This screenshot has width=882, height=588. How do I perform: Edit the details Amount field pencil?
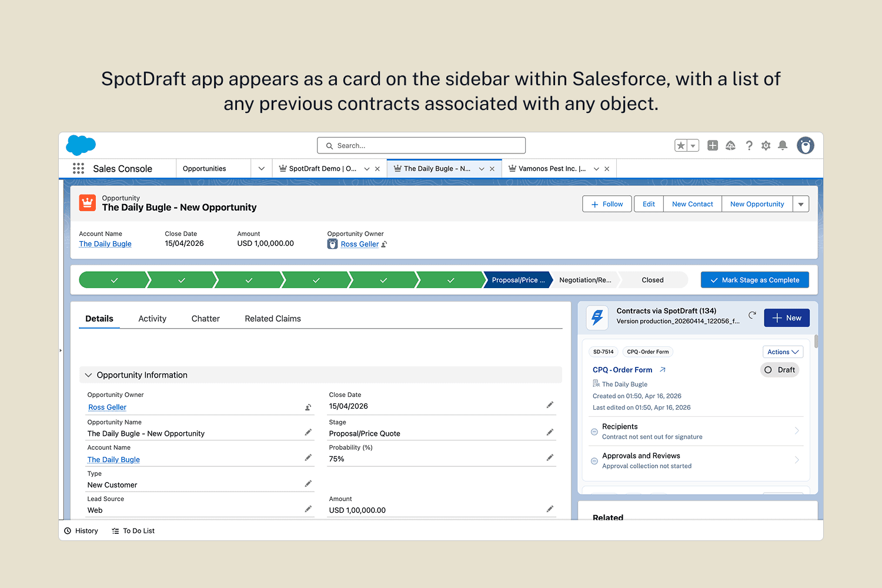click(x=550, y=509)
